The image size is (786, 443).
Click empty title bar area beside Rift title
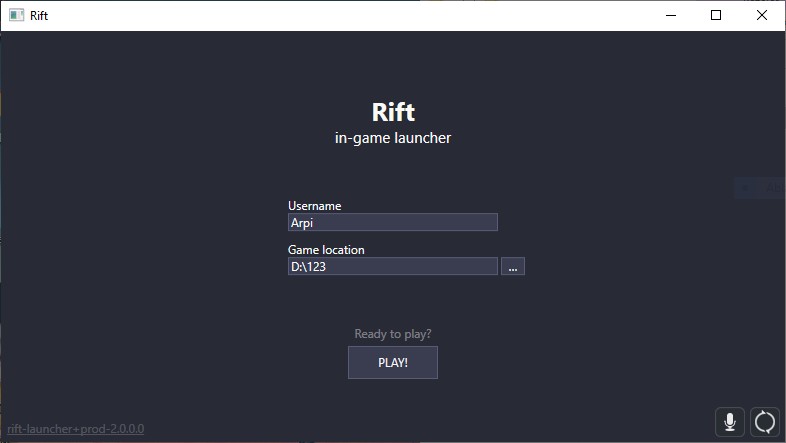coord(350,15)
